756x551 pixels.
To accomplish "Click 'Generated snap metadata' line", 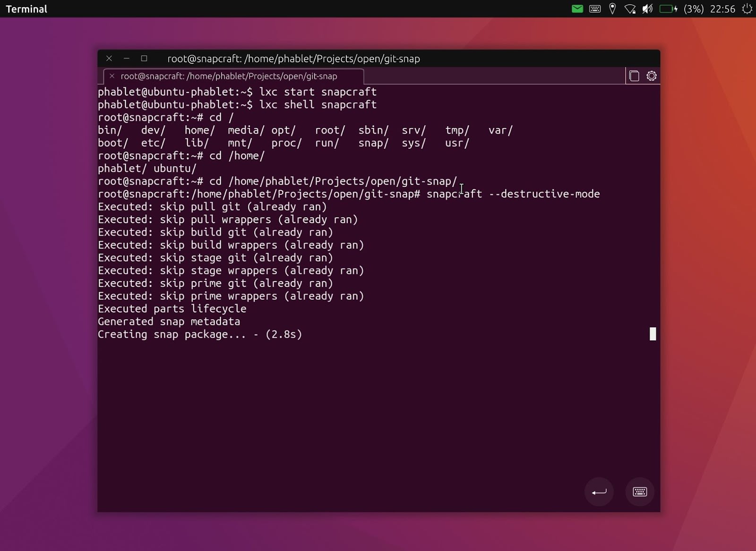I will pos(169,321).
